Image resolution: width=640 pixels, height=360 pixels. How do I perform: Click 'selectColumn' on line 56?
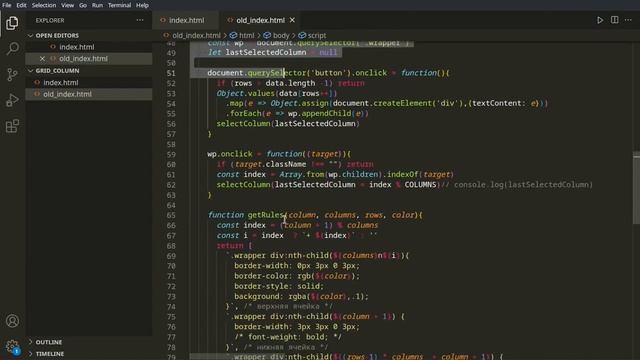coord(244,124)
